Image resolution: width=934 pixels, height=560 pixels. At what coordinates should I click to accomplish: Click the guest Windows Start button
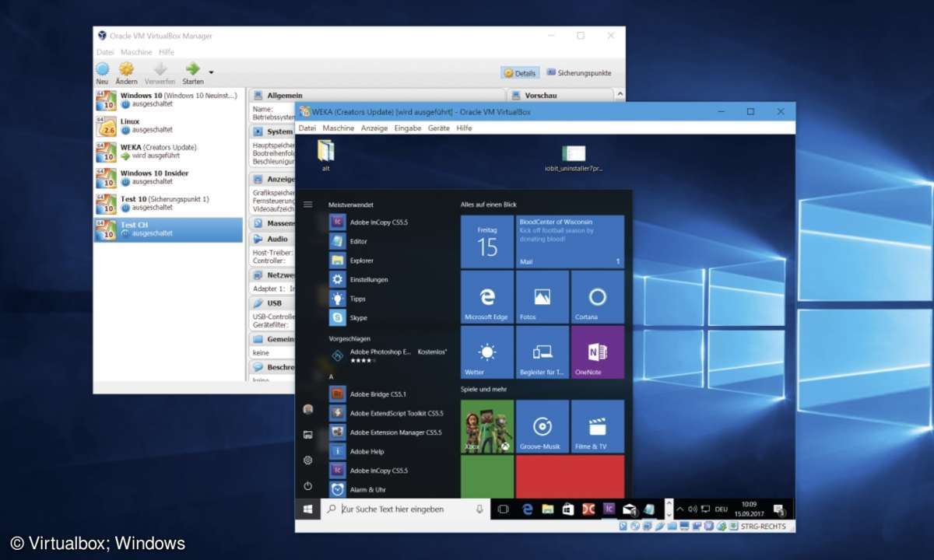point(308,509)
